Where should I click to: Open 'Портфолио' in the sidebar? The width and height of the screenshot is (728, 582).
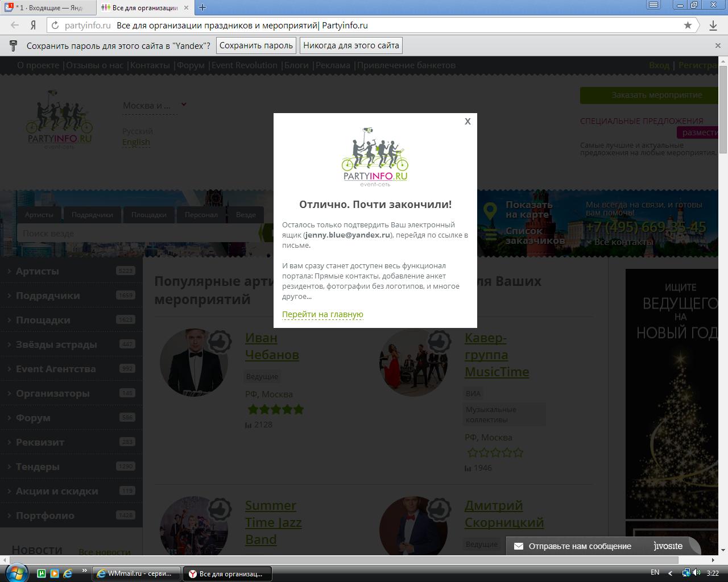point(71,516)
